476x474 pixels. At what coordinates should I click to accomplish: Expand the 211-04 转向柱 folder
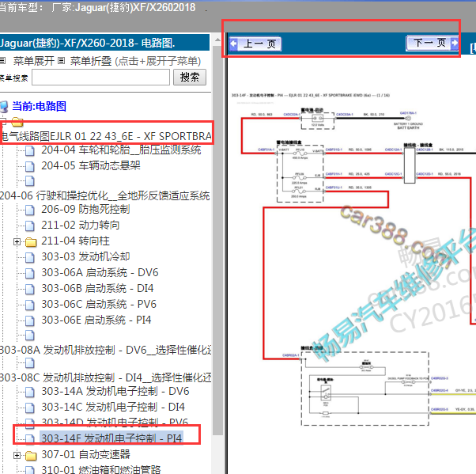click(17, 242)
